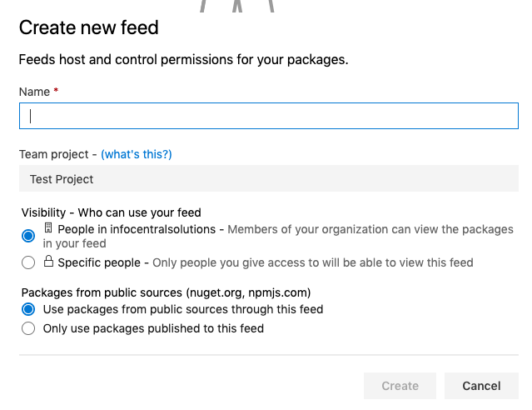This screenshot has height=410, width=532.
Task: Choose the Specific people radio button
Action: [28, 262]
